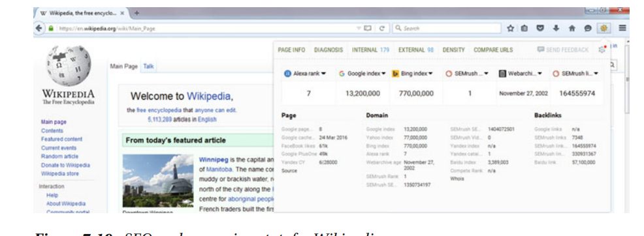This screenshot has width=644, height=236.
Task: Save page to Pocket icon
Action: pos(541,28)
